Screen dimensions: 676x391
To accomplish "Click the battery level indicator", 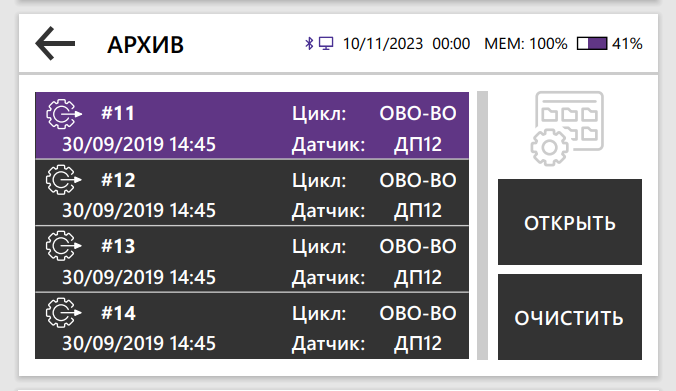I will coord(592,44).
